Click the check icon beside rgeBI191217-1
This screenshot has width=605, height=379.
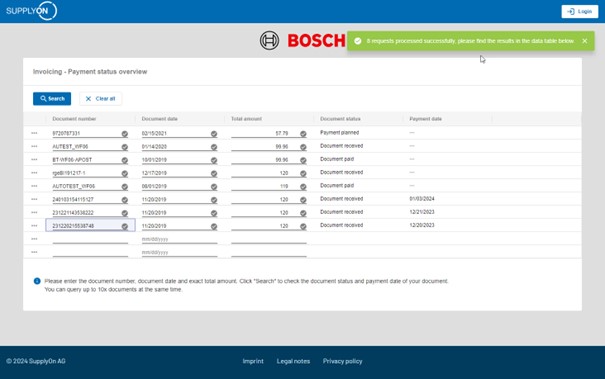pyautogui.click(x=125, y=174)
